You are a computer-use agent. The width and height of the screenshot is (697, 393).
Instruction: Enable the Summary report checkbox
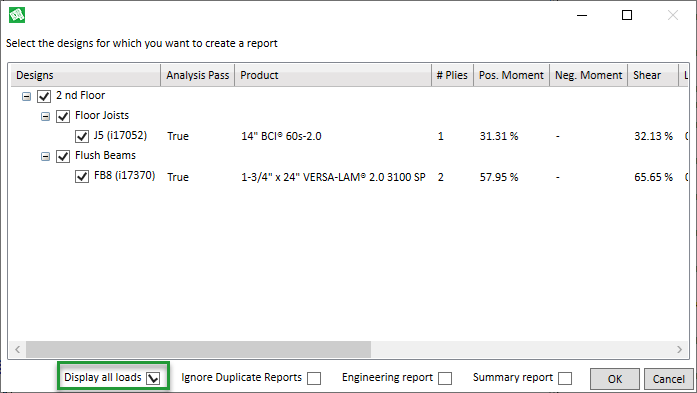565,378
